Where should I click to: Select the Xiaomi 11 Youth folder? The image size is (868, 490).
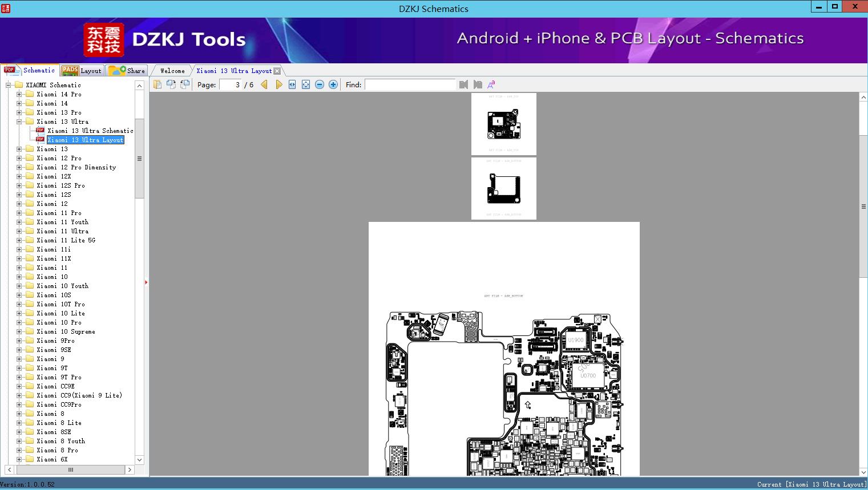tap(63, 222)
